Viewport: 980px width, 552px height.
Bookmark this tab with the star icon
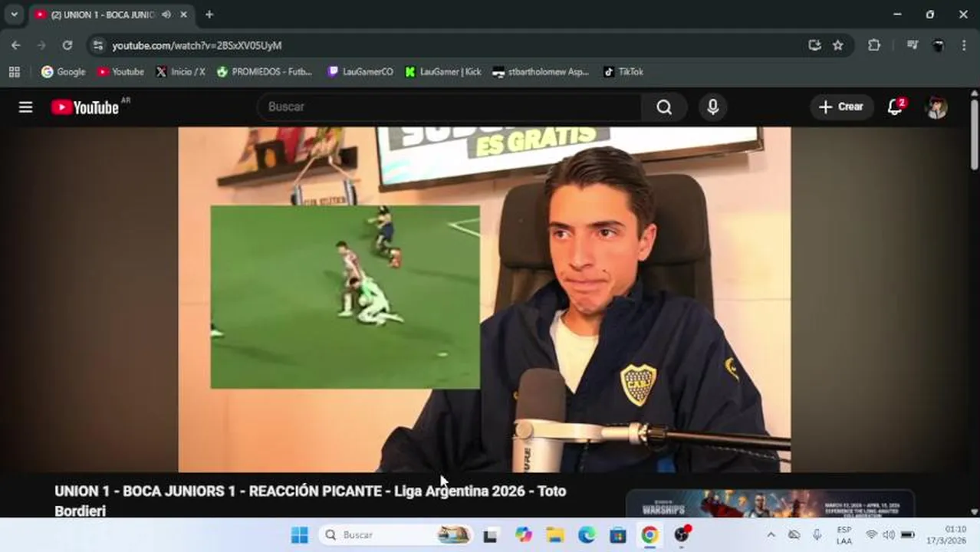point(838,45)
